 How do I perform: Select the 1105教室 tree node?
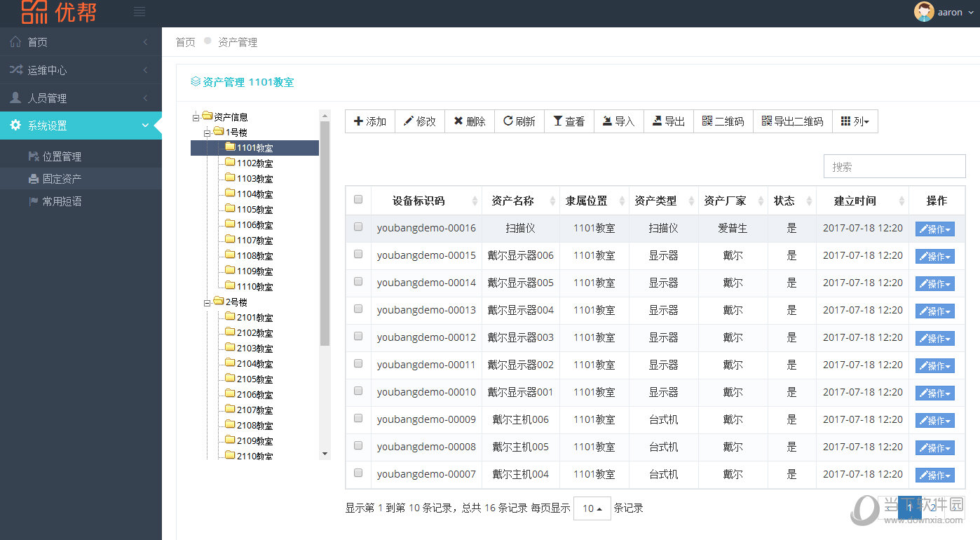tap(254, 210)
